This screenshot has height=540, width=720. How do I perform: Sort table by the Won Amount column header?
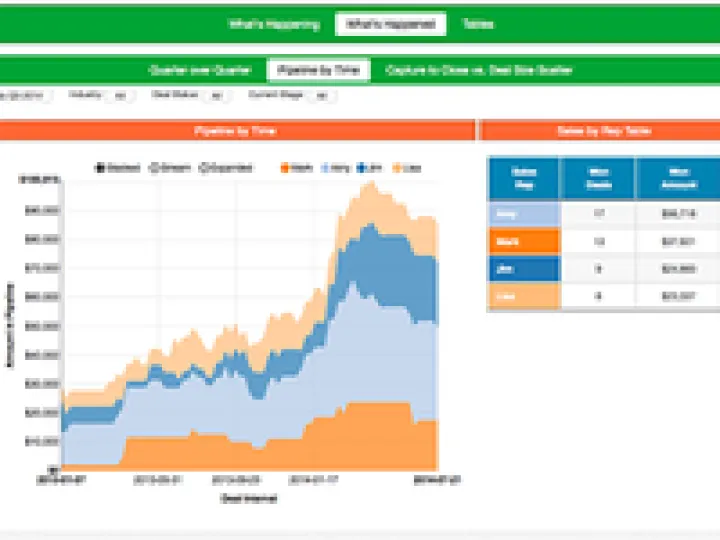click(678, 178)
